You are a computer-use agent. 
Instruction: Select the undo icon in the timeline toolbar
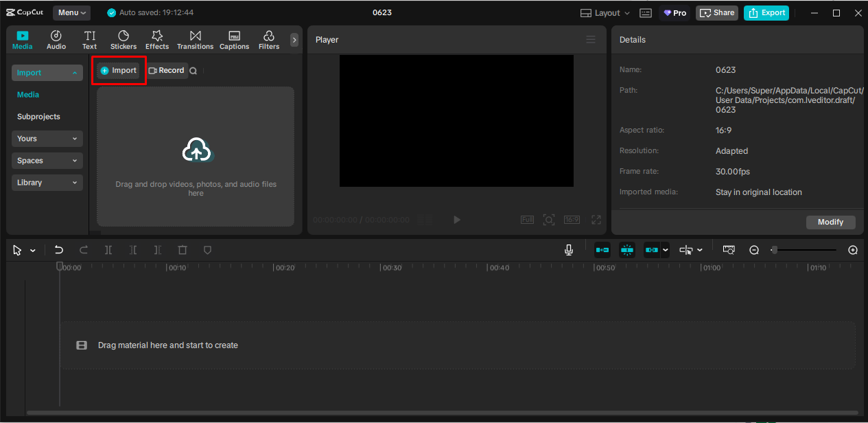[58, 249]
